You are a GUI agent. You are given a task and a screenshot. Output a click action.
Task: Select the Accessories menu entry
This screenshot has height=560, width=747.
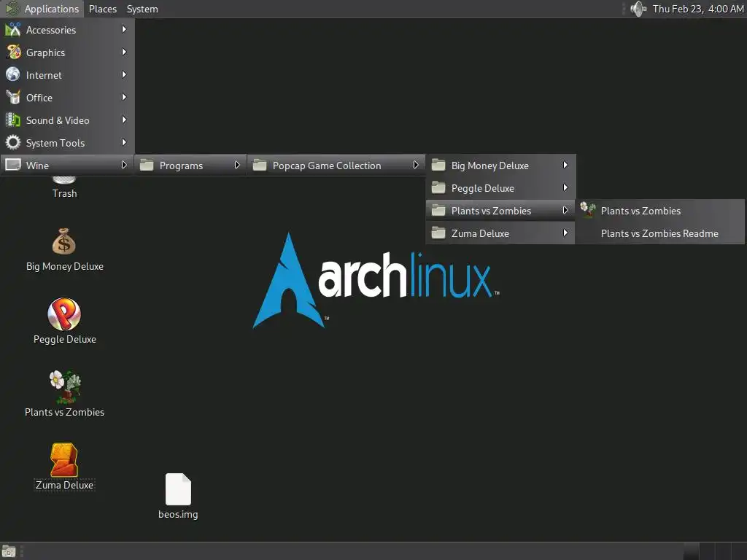67,30
